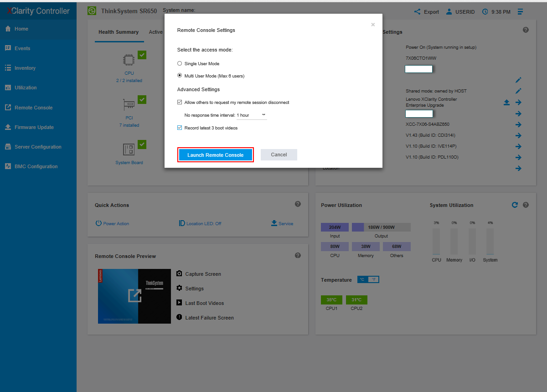Viewport: 547px width, 392px height.
Task: Open the arrow for V1.10 (Build ID: PDL110O)
Action: pyautogui.click(x=518, y=157)
